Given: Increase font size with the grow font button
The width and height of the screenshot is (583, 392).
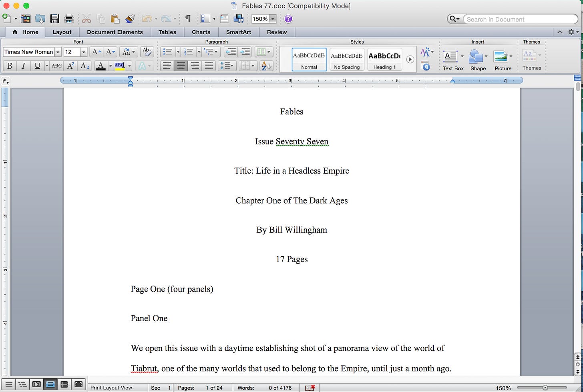Looking at the screenshot, I should (x=96, y=52).
